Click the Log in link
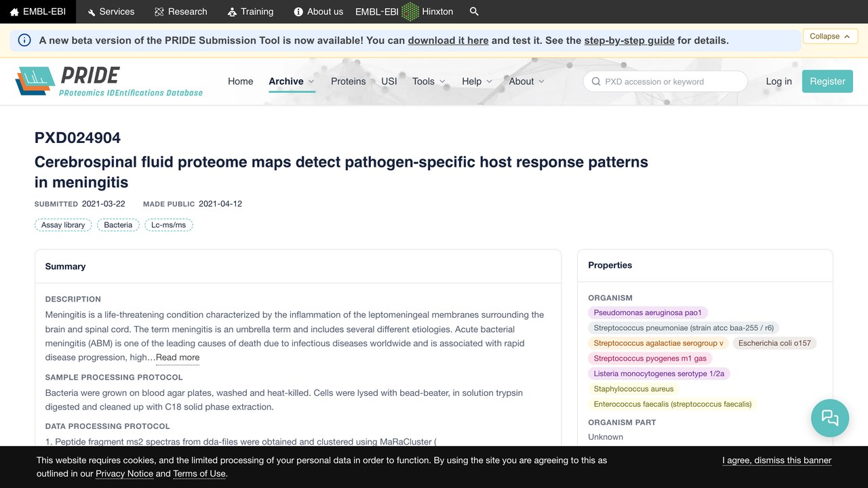The image size is (868, 488). (x=778, y=81)
